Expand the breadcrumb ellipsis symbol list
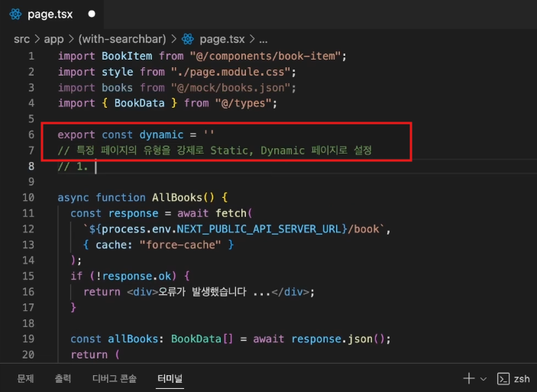This screenshot has width=537, height=392. (x=263, y=40)
